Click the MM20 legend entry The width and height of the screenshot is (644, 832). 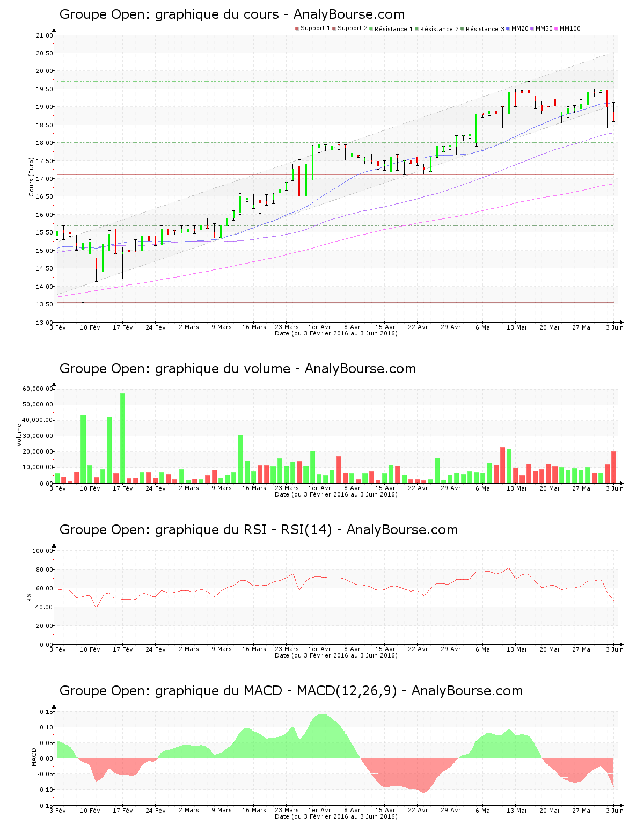click(x=517, y=28)
